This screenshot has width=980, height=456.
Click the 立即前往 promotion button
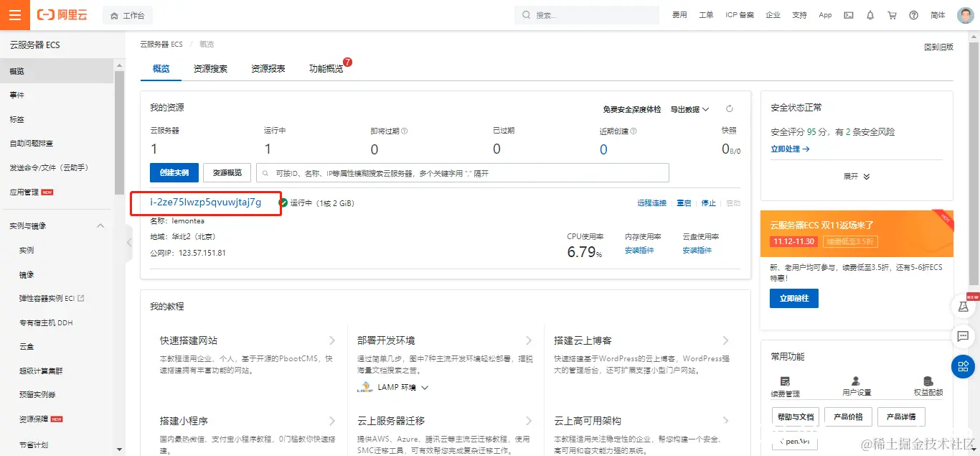[794, 298]
